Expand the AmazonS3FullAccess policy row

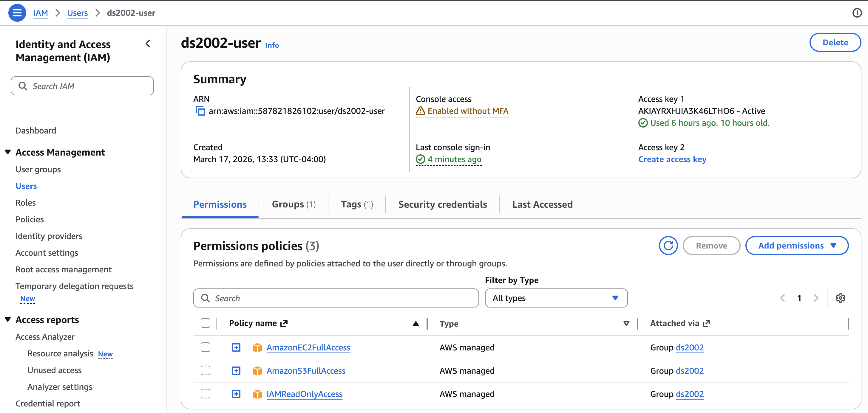[x=236, y=371]
